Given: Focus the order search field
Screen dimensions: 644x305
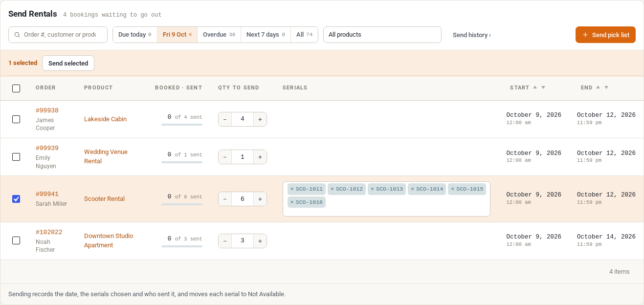Looking at the screenshot, I should [58, 35].
